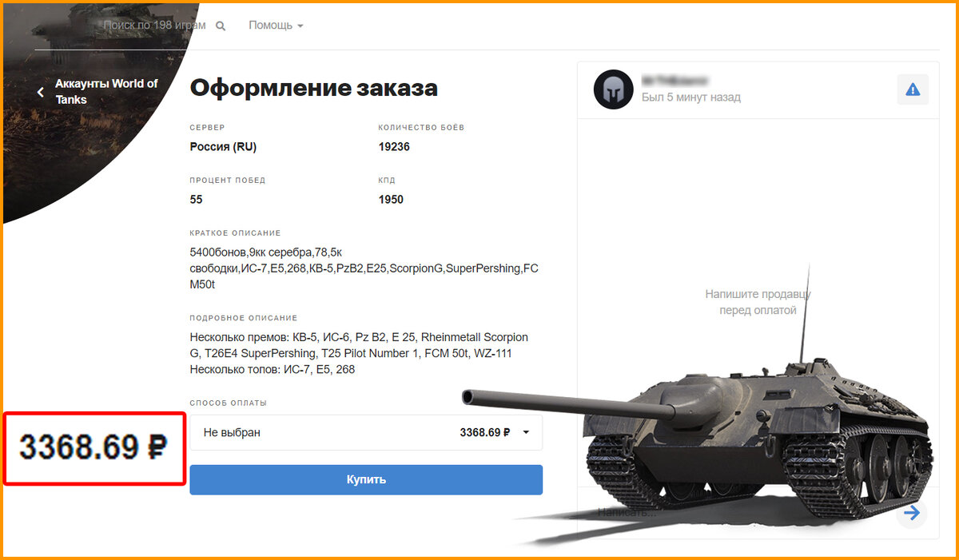Click the Напишите продавцу перед оплатой chat area
Image resolution: width=959 pixels, height=560 pixels.
coord(758,302)
